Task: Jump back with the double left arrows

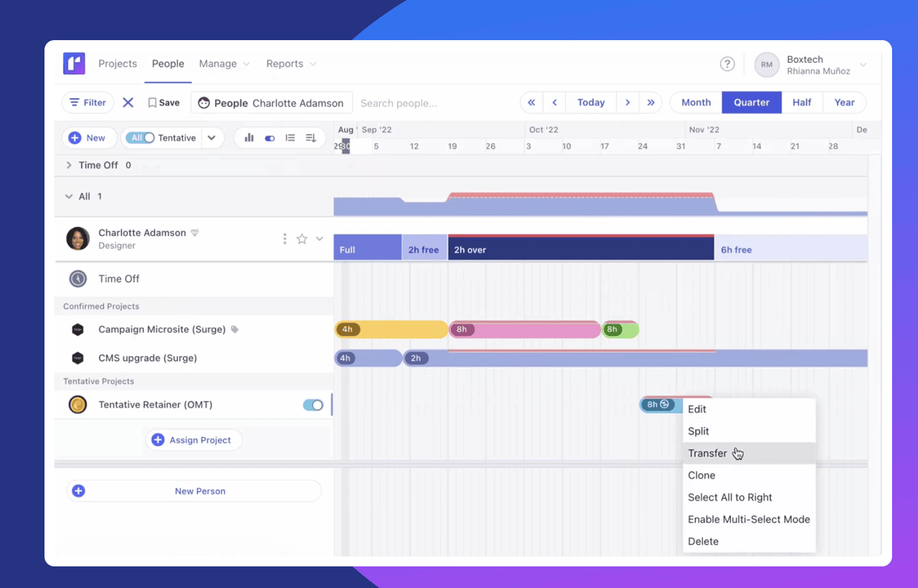Action: 531,103
